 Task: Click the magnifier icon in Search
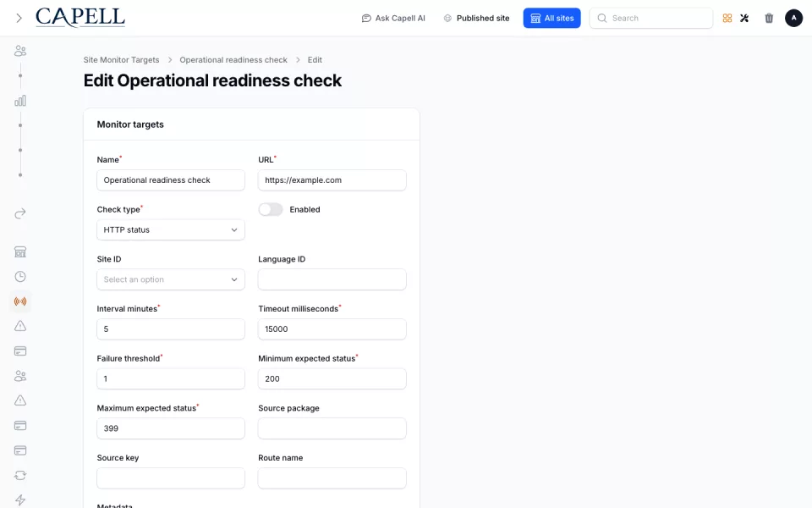tap(601, 18)
